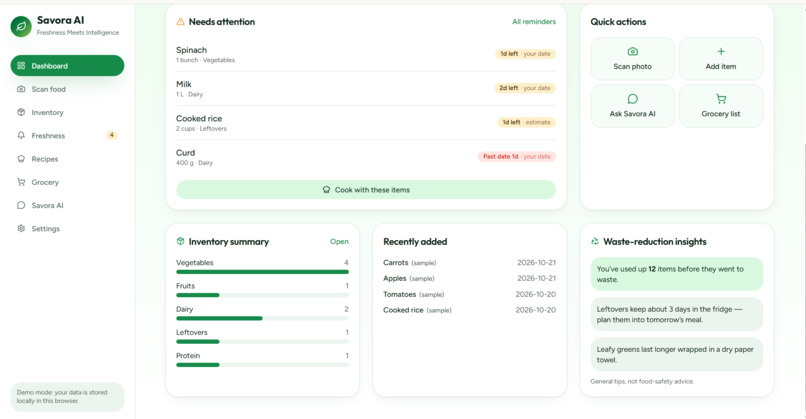
Task: Click Apples (sample) in Recently added
Action: coord(409,278)
